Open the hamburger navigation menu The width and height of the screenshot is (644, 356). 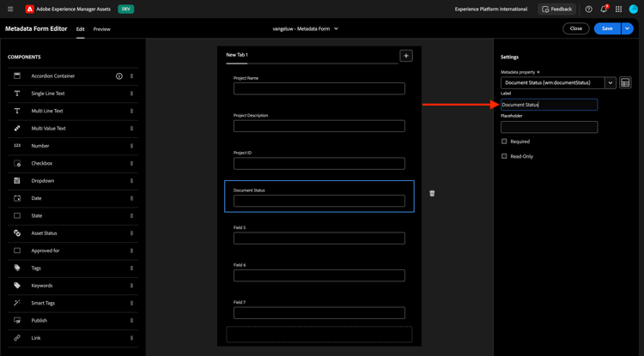tap(10, 9)
